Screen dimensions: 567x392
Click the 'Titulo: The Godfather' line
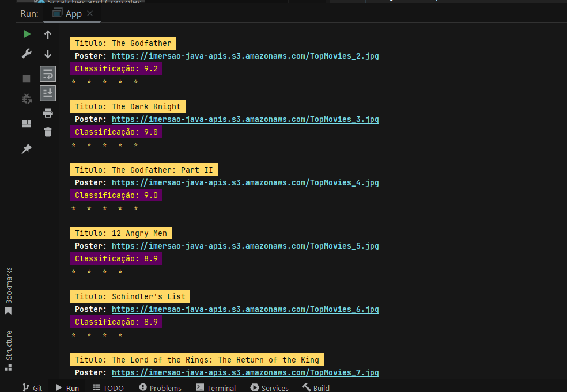123,43
